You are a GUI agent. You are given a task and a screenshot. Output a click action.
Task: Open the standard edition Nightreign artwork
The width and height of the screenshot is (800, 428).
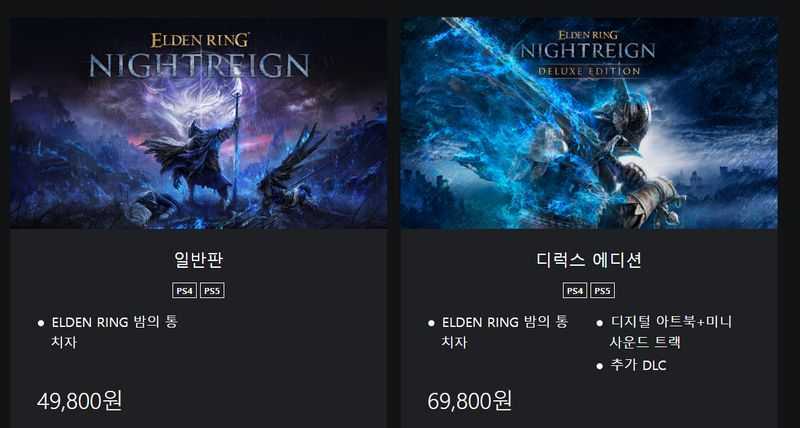pos(198,123)
